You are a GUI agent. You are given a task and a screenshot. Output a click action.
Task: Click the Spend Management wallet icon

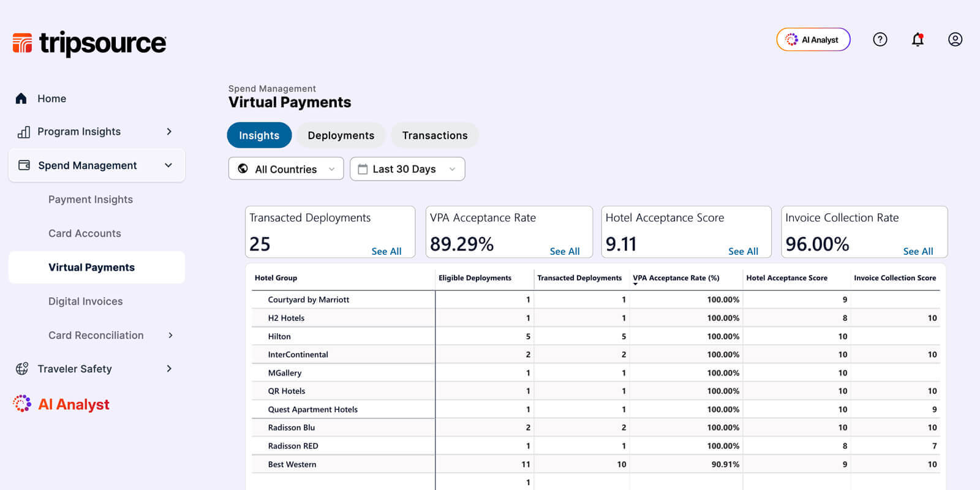[x=24, y=165]
